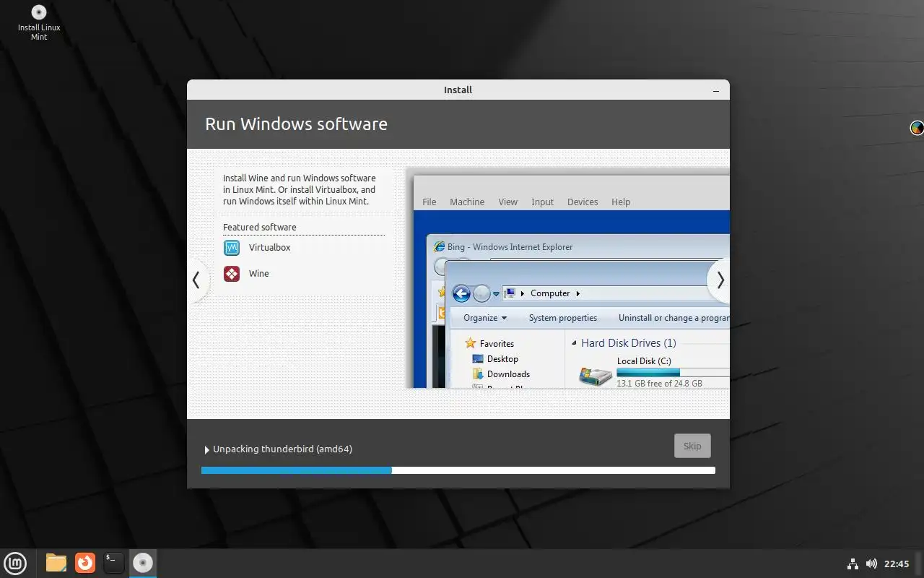The image size is (924, 578).
Task: Open the network connection tray icon
Action: click(853, 564)
